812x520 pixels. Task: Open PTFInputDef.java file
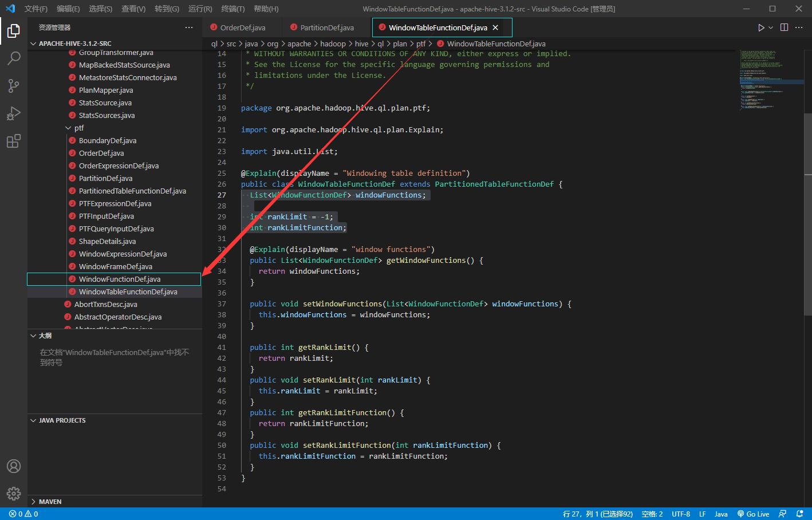[x=115, y=216]
